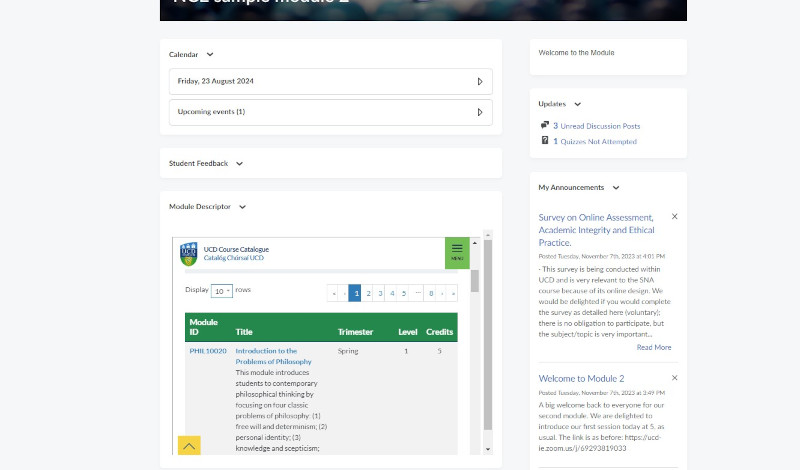Collapse Student Feedback widget chevron

(239, 164)
